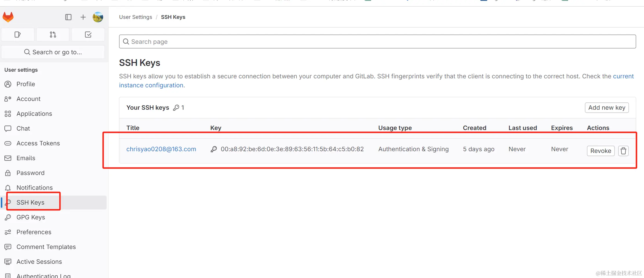Click the Profile person icon
Viewport: 644px width, 278px height.
coord(8,84)
